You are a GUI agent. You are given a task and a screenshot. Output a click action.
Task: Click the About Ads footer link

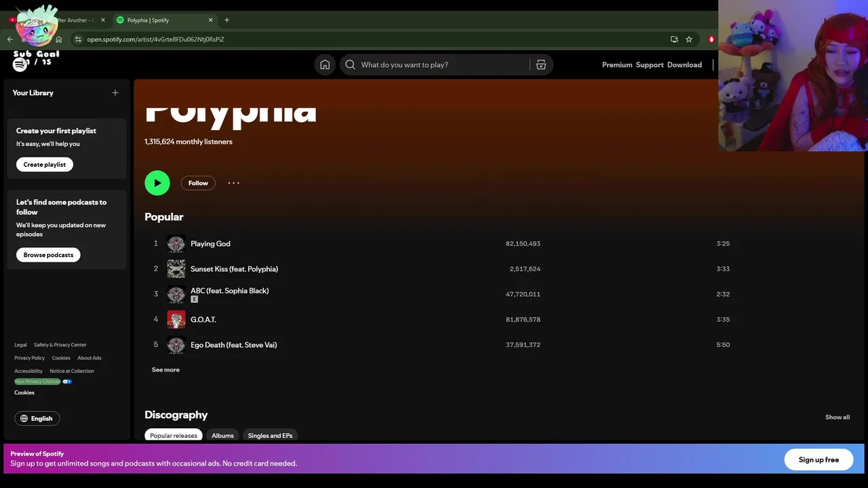90,358
